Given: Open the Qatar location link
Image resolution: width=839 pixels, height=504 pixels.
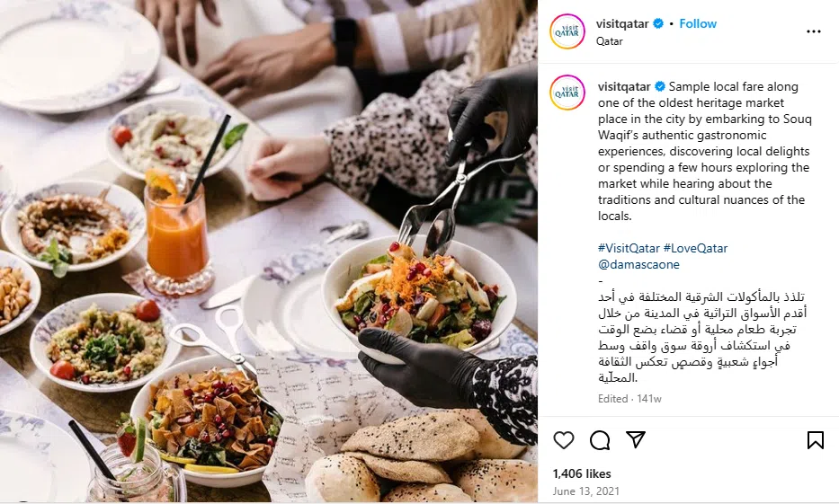Looking at the screenshot, I should pos(610,41).
